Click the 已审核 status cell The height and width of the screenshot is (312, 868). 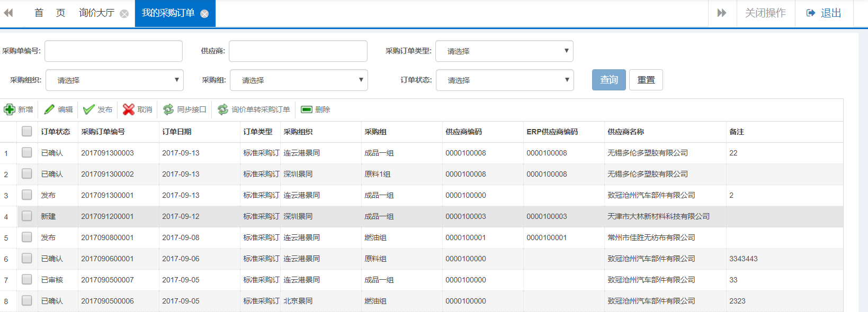tap(52, 280)
